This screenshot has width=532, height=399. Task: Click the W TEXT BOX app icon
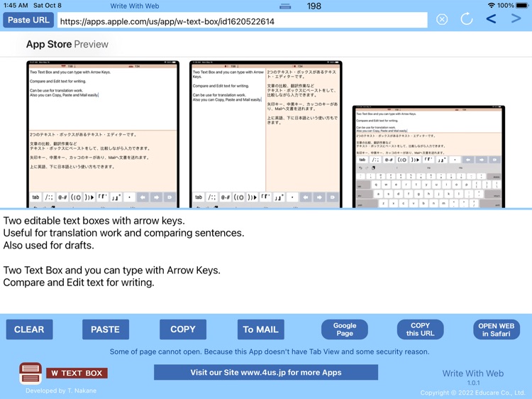[31, 373]
